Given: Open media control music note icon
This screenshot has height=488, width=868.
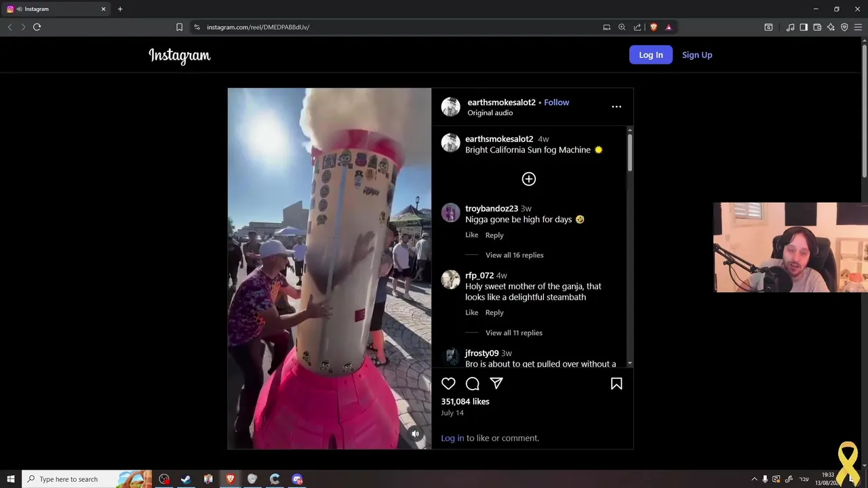Looking at the screenshot, I should click(790, 27).
